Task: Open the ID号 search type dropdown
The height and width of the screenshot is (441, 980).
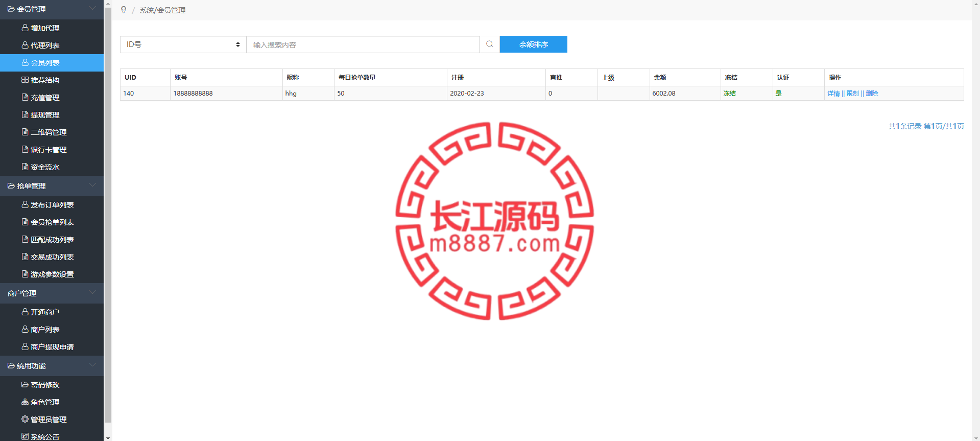Action: 183,44
